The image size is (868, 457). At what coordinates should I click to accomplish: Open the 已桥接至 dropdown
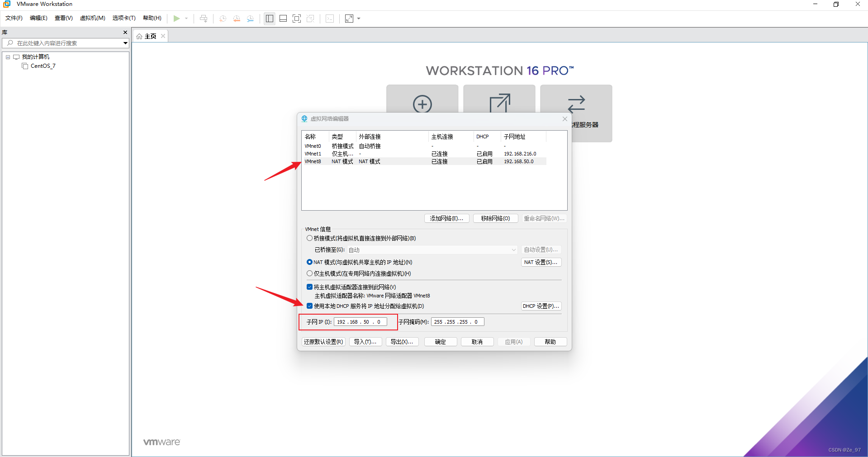432,250
